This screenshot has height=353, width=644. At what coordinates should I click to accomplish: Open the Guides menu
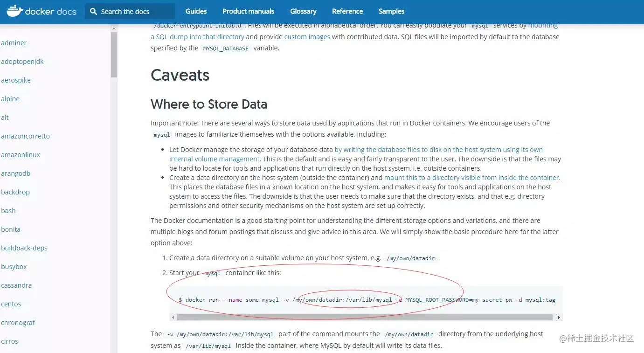[196, 11]
